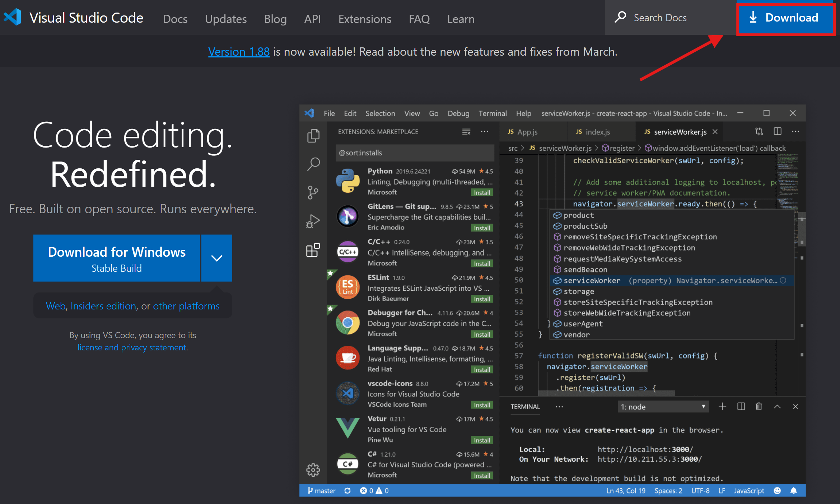Click the split terminal icon
840x504 pixels.
tap(741, 406)
